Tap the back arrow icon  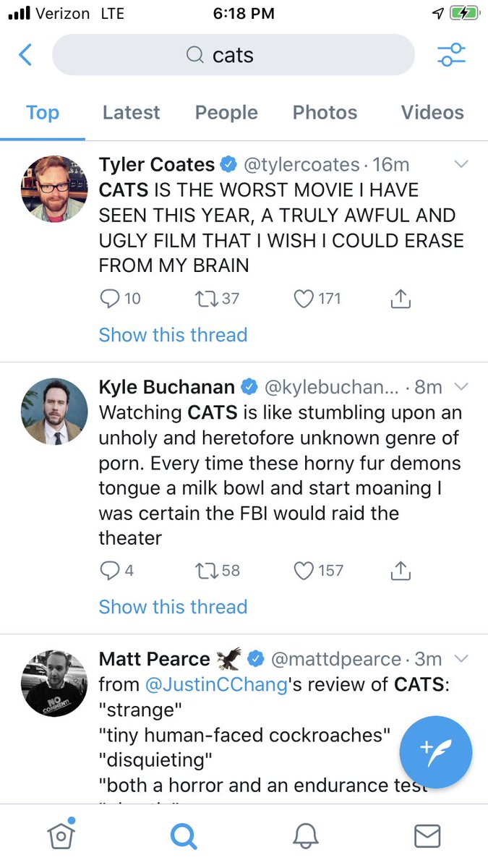click(x=26, y=55)
